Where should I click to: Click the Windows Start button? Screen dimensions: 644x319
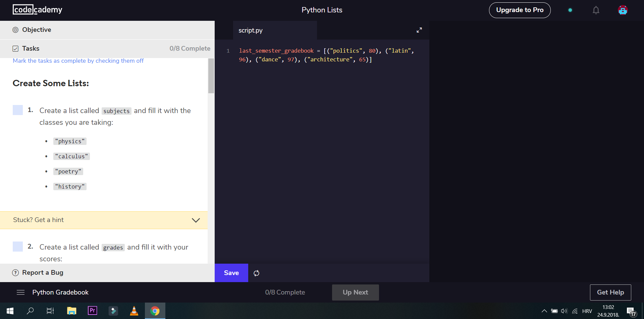click(10, 311)
